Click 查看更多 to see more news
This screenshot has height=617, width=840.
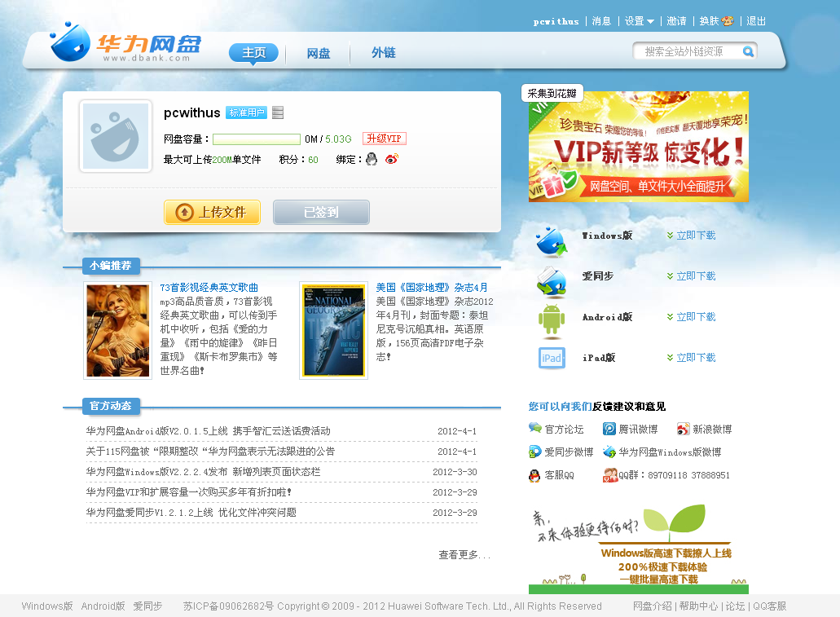click(x=464, y=555)
